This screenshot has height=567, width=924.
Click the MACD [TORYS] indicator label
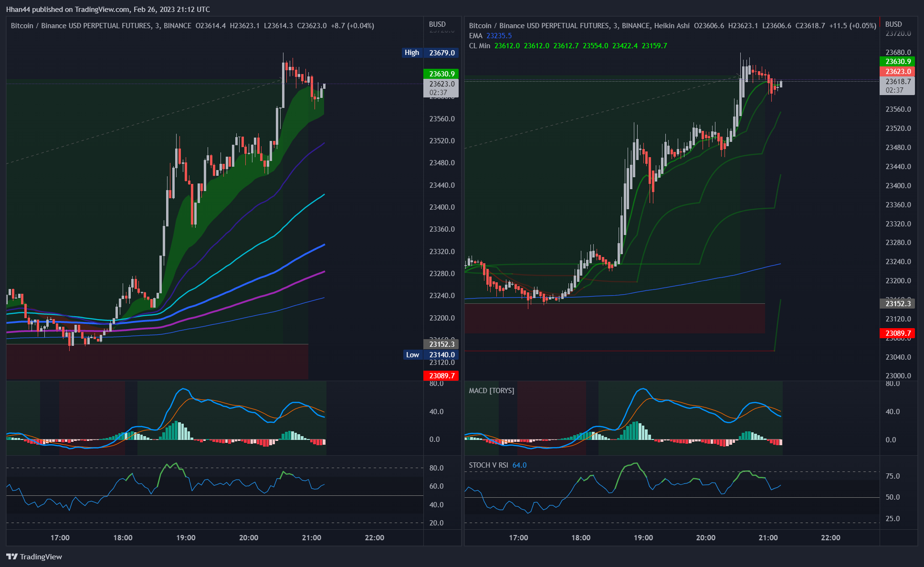click(x=491, y=391)
